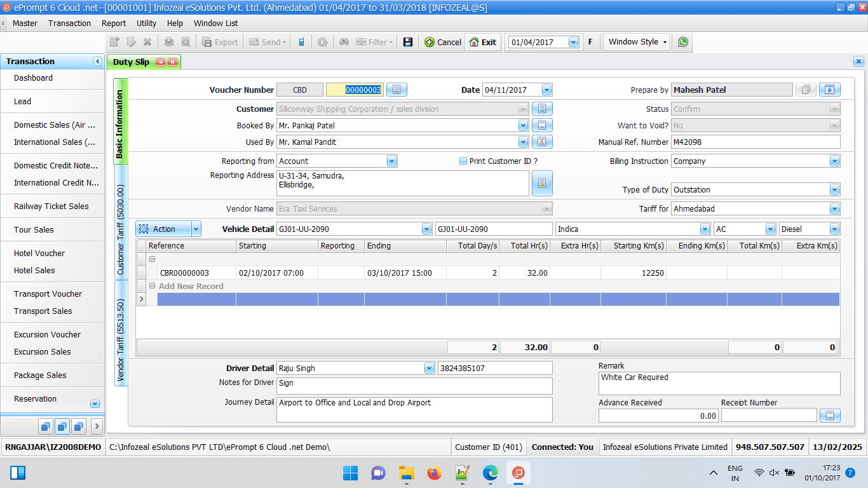The height and width of the screenshot is (488, 868).
Task: Open the Action button dropdown arrow
Action: coord(196,229)
